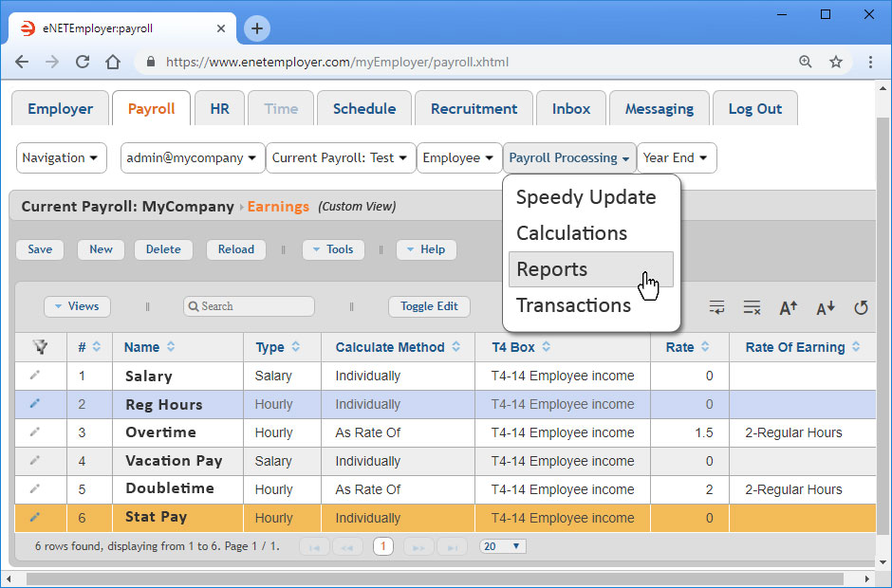Switch to the Recruitment tab
The image size is (892, 588).
coord(473,107)
